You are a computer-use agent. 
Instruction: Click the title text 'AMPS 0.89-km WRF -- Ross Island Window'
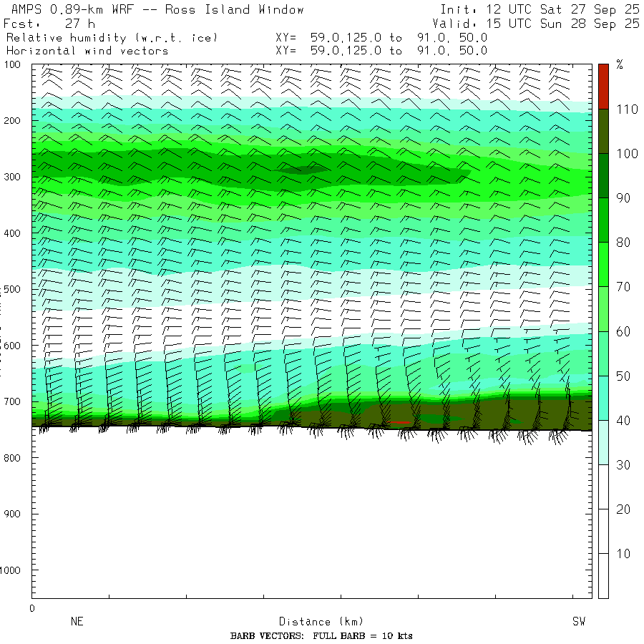pos(157,9)
